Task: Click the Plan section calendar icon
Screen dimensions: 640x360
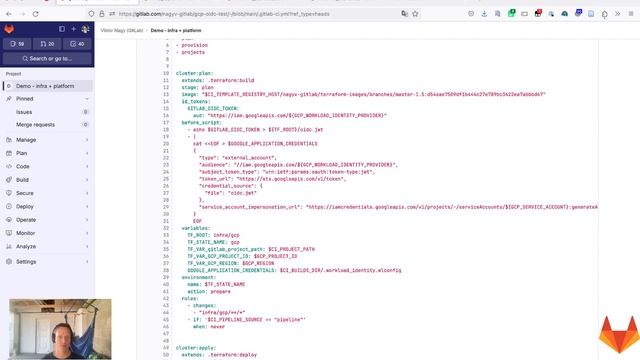Action: (9, 153)
